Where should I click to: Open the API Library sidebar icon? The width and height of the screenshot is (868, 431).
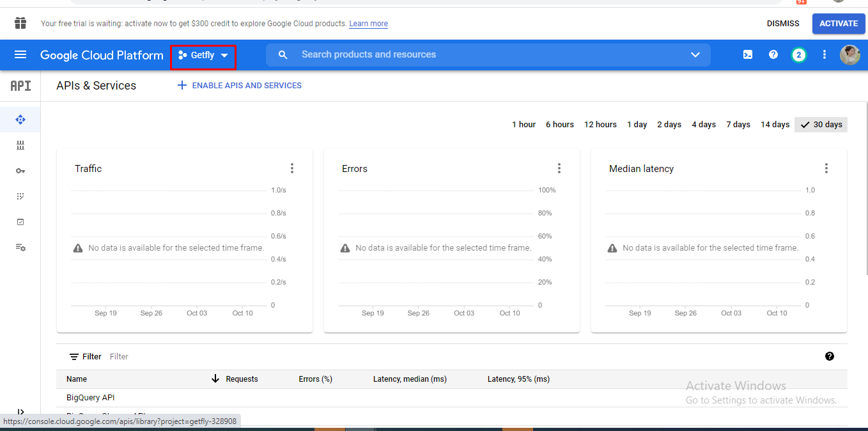[20, 145]
